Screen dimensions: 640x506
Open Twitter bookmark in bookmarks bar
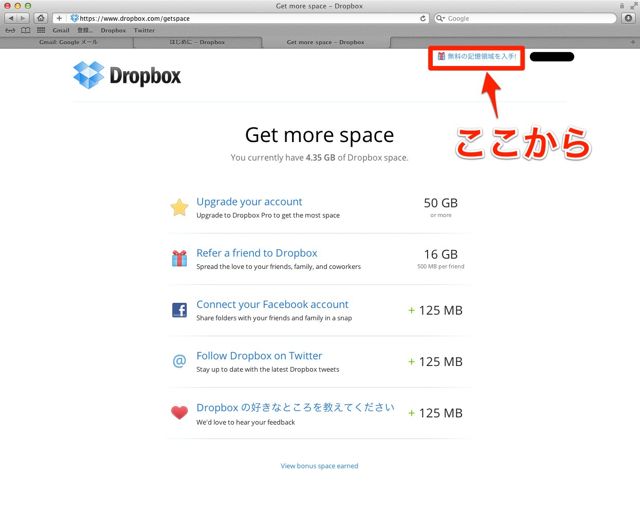pyautogui.click(x=144, y=30)
